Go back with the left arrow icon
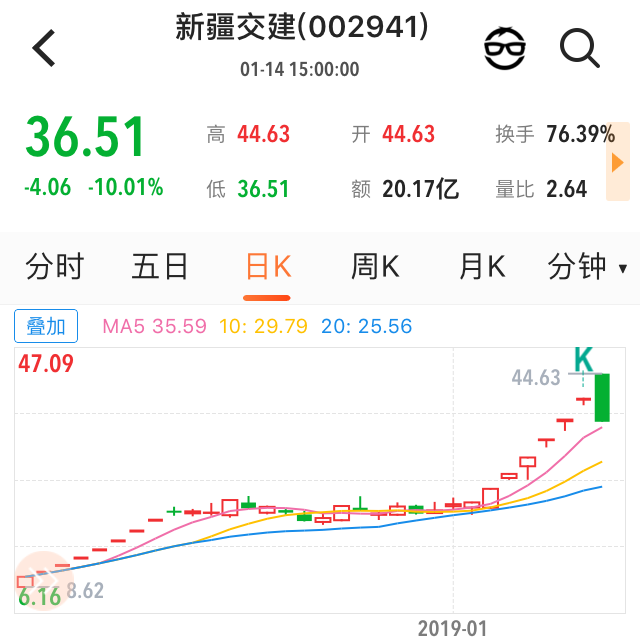This screenshot has height=642, width=640. 44,48
